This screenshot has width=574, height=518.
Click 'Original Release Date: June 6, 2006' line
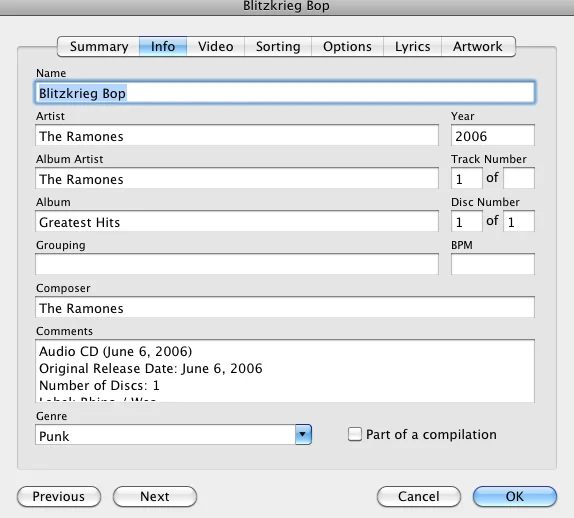click(151, 368)
